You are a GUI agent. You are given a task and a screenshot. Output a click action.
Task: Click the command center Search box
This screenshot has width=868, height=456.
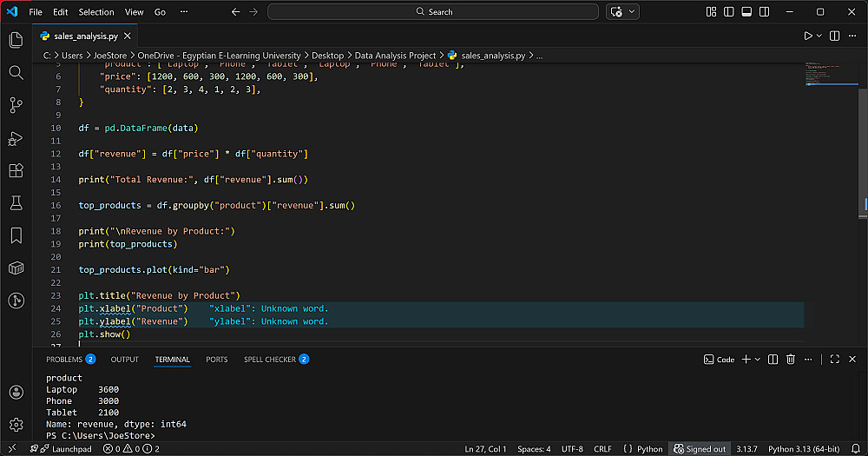pyautogui.click(x=433, y=12)
